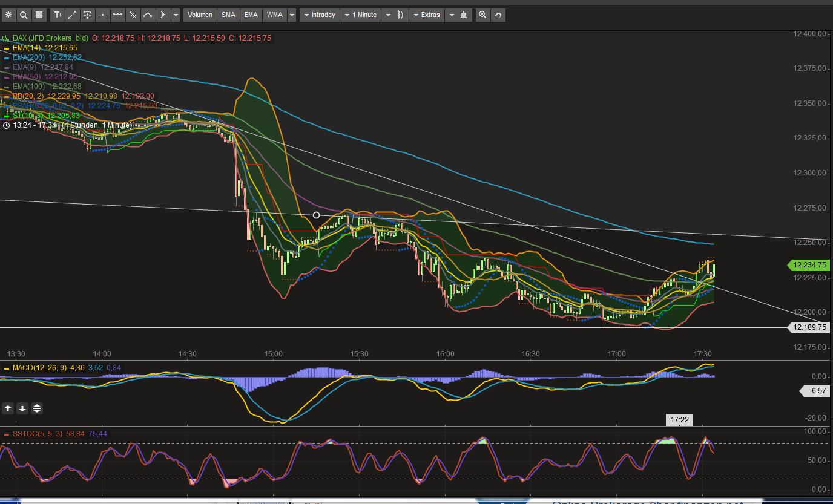Click the undo icon in the toolbar

pyautogui.click(x=496, y=15)
